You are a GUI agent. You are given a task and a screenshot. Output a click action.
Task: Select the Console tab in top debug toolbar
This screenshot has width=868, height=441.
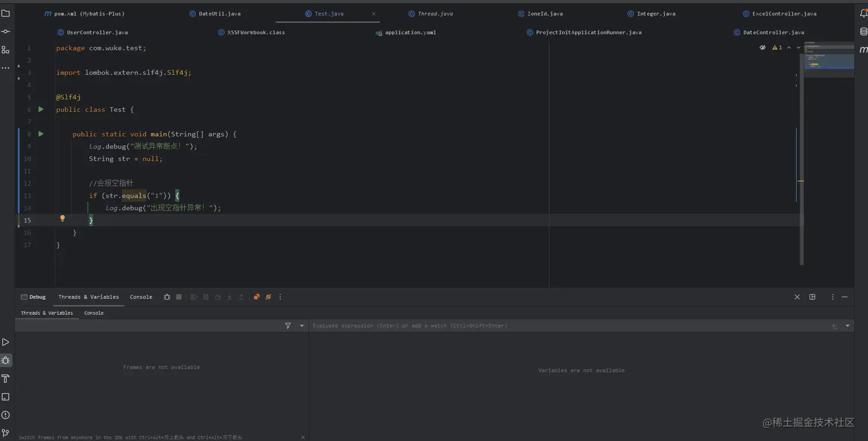click(x=141, y=297)
